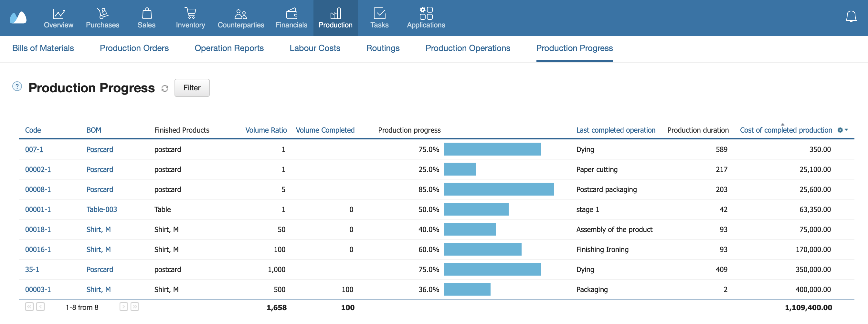
Task: Sort table by Volume Ratio column
Action: 266,130
